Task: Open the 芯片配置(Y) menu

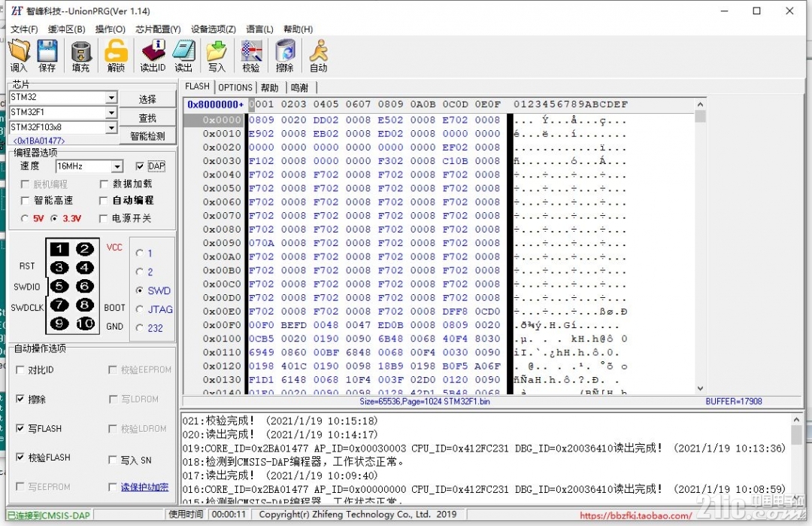Action: (158, 29)
